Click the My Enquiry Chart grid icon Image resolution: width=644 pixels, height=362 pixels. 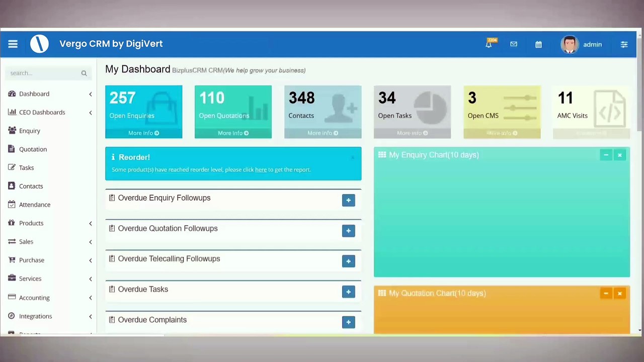tap(382, 155)
